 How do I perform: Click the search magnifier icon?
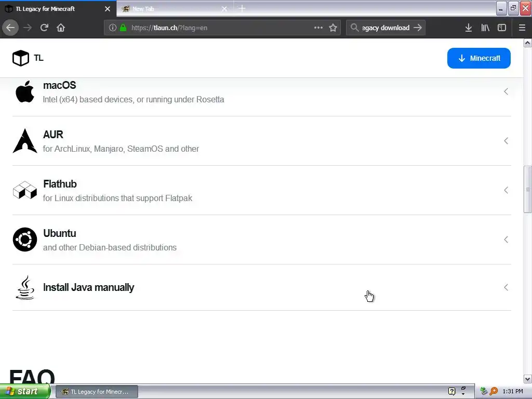(x=354, y=28)
